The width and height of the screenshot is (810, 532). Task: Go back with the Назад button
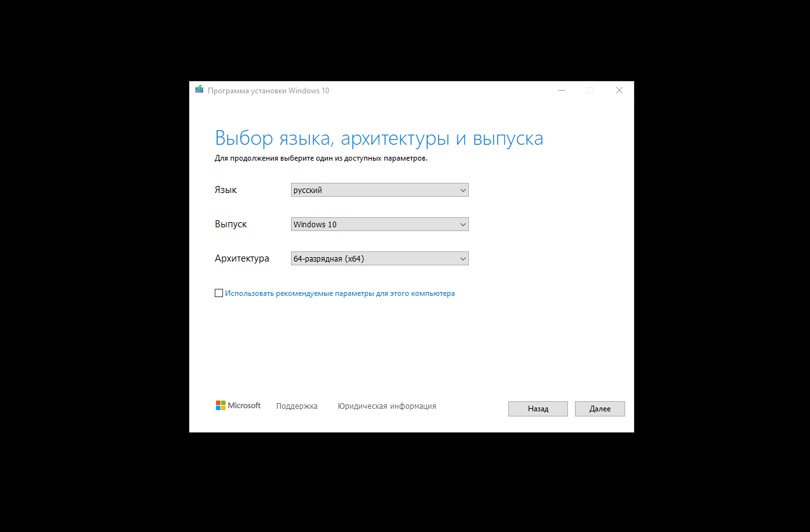538,409
